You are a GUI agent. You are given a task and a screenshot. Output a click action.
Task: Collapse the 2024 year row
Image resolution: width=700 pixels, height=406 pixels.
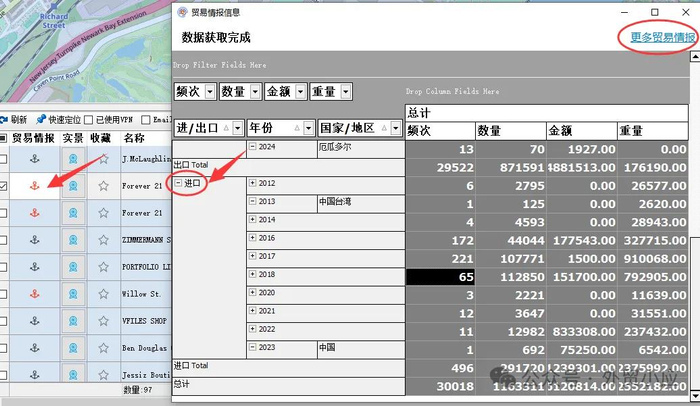[x=253, y=146]
